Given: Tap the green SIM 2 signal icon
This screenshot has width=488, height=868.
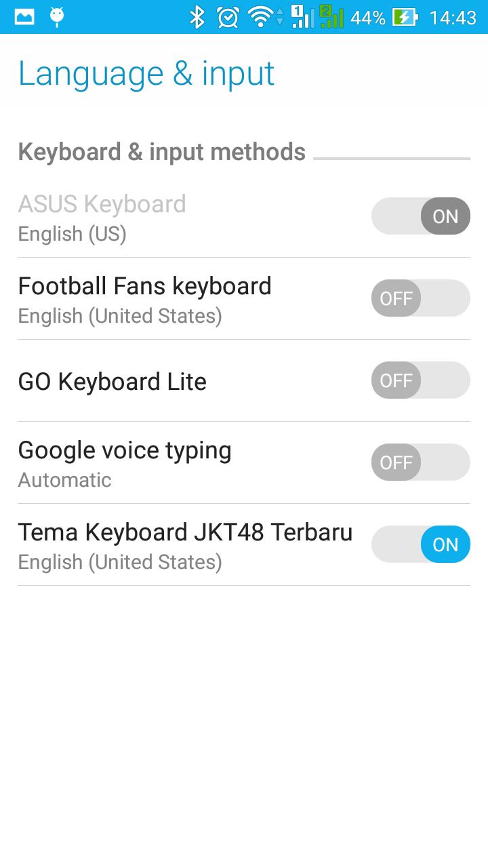Looking at the screenshot, I should point(331,17).
